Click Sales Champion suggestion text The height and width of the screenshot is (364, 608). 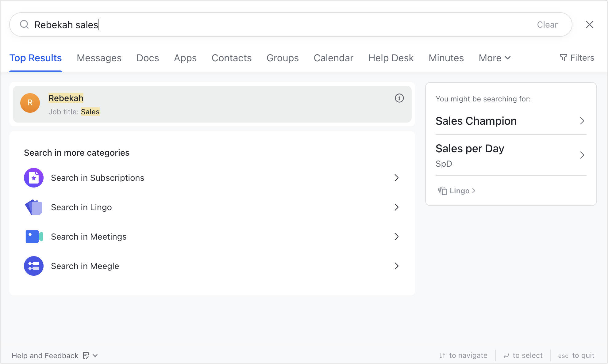pyautogui.click(x=476, y=121)
